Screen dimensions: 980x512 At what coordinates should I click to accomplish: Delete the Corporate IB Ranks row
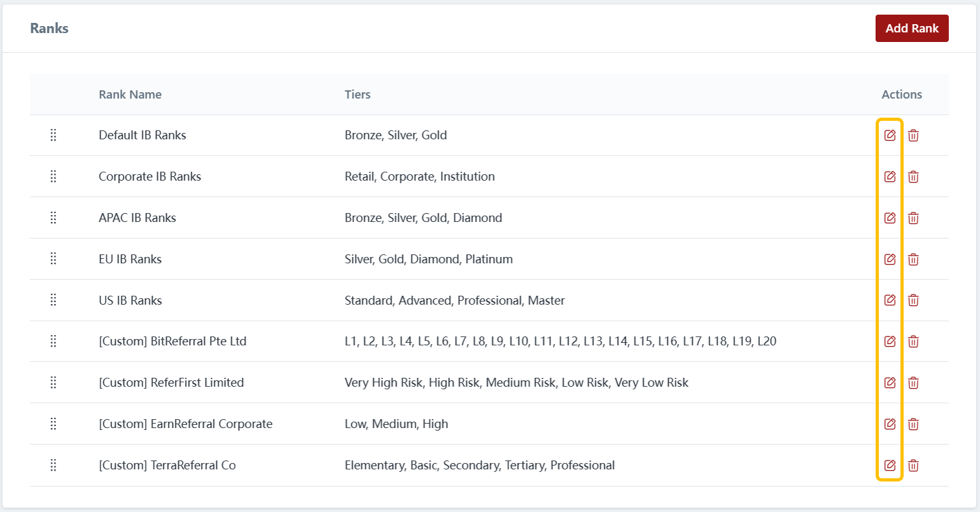[913, 177]
